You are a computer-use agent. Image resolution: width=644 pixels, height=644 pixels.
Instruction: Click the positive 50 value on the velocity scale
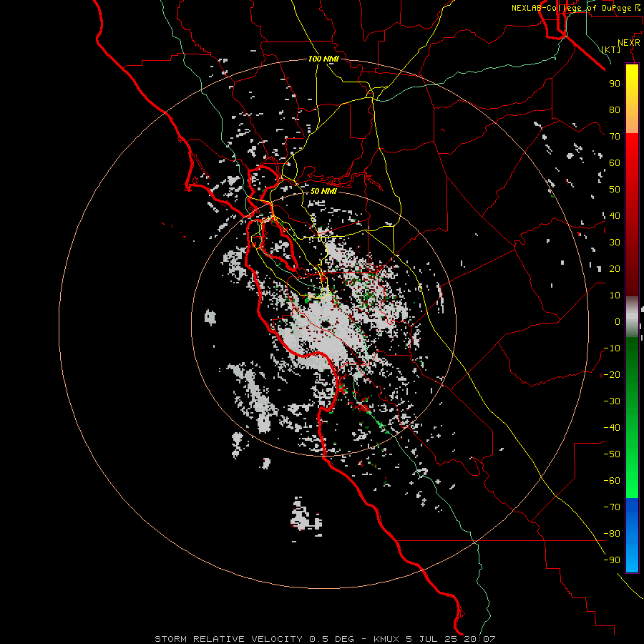coord(615,190)
